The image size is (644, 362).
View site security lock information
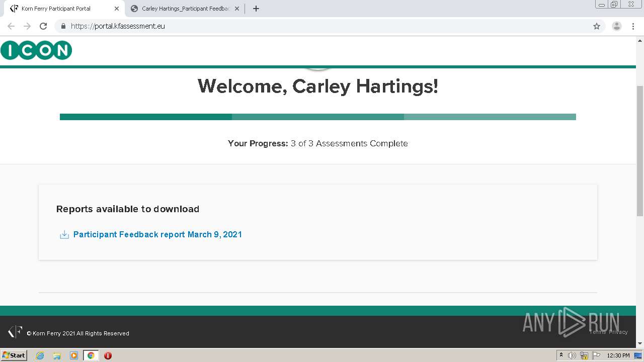point(63,26)
